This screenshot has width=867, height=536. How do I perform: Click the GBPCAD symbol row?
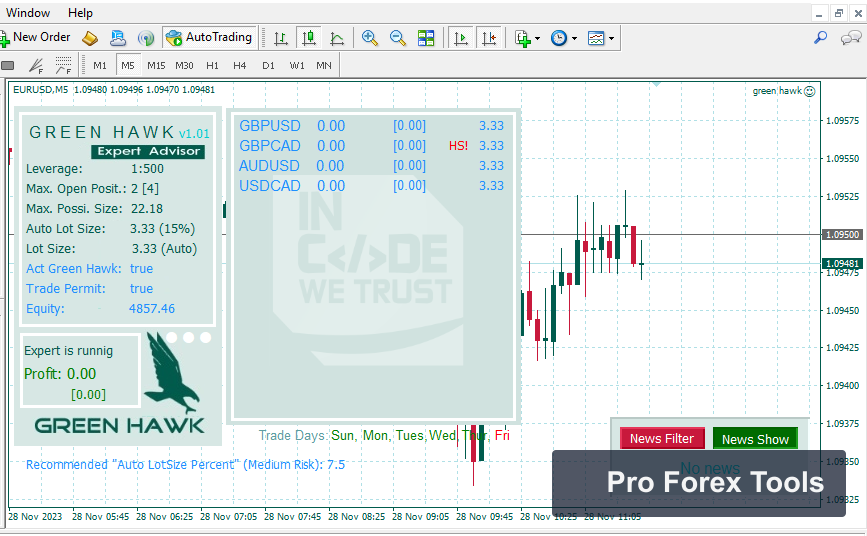[x=372, y=145]
